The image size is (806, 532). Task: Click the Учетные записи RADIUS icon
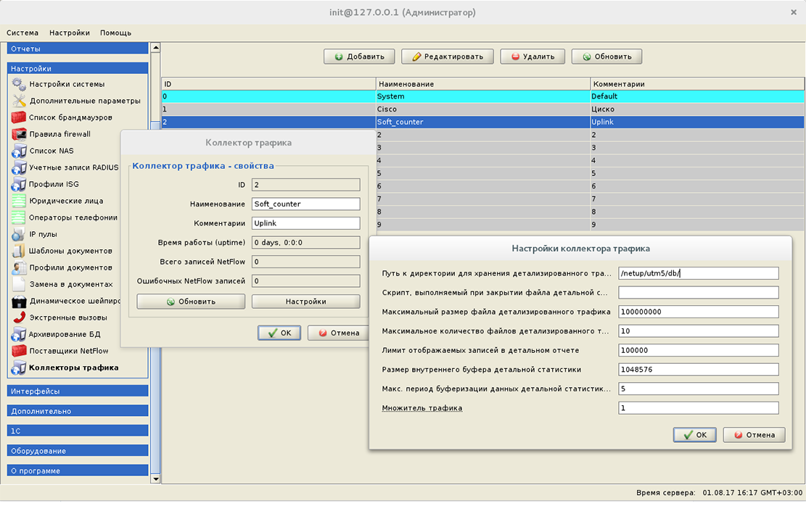(x=19, y=167)
